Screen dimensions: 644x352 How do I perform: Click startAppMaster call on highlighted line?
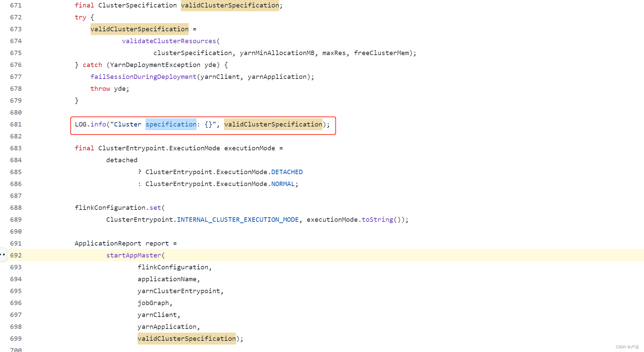tap(133, 255)
